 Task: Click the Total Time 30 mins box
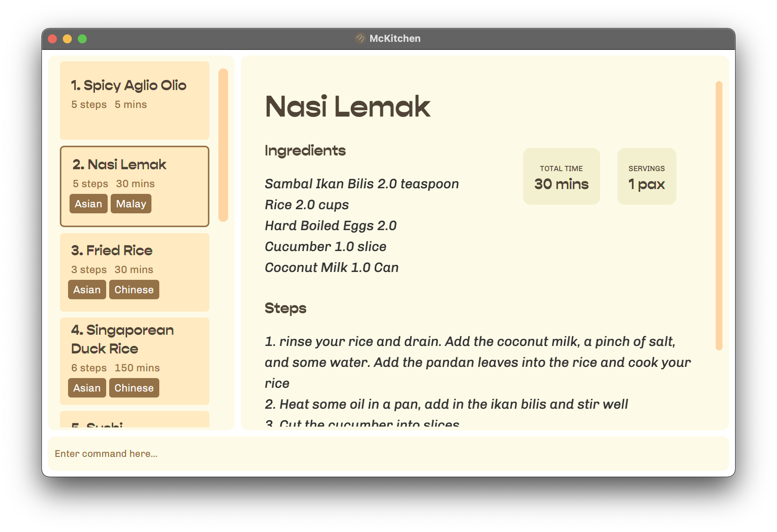click(561, 176)
